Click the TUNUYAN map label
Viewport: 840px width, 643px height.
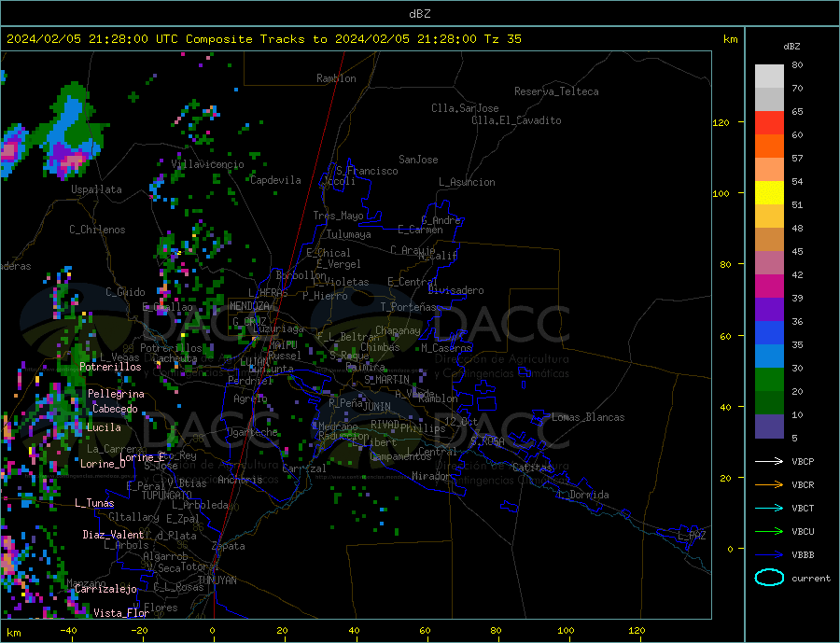pos(217,580)
